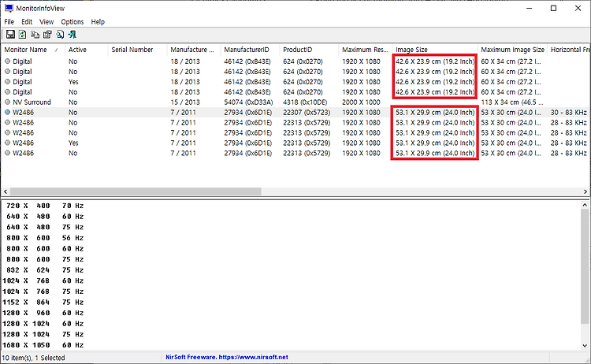Click the ProductID cell 4318 (0x10DE)
This screenshot has height=364, width=591.
(306, 102)
